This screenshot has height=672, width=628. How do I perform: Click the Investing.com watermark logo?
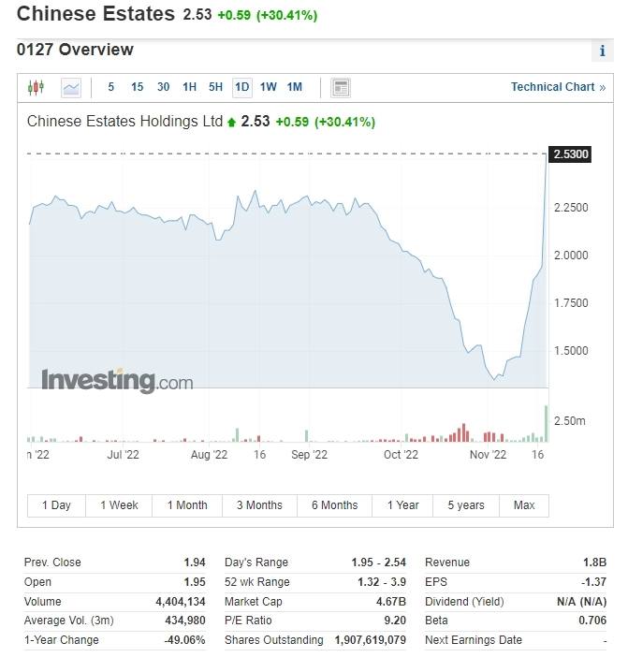(x=117, y=381)
